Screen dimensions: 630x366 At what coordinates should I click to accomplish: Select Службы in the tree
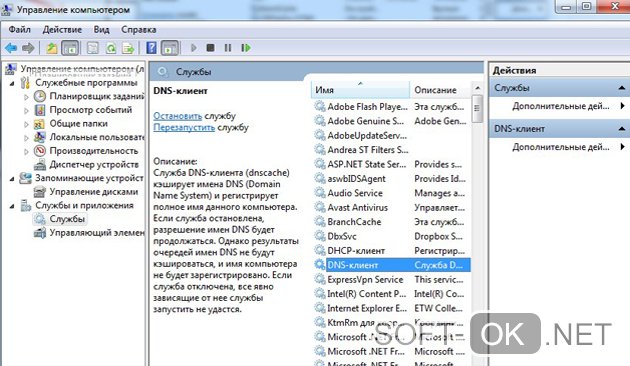point(67,219)
